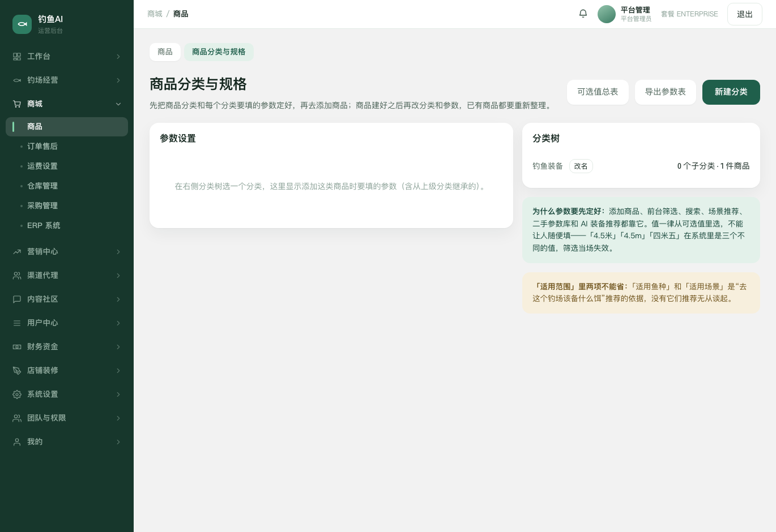Click the 新建分类 button
Image resolution: width=776 pixels, height=532 pixels.
[731, 92]
